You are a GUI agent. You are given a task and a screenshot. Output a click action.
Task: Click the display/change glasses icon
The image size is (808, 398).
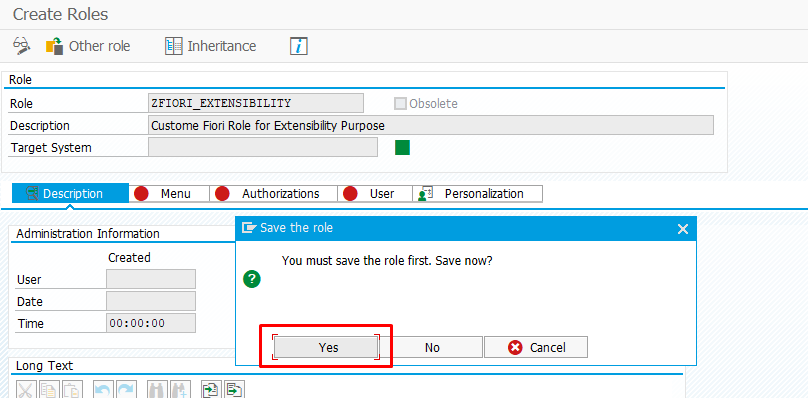click(x=21, y=46)
